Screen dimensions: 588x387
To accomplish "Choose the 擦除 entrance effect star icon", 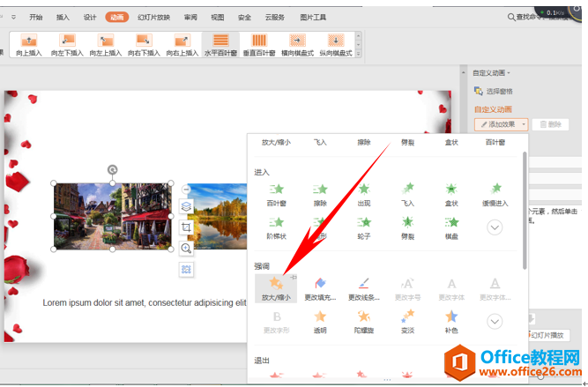I will point(320,189).
